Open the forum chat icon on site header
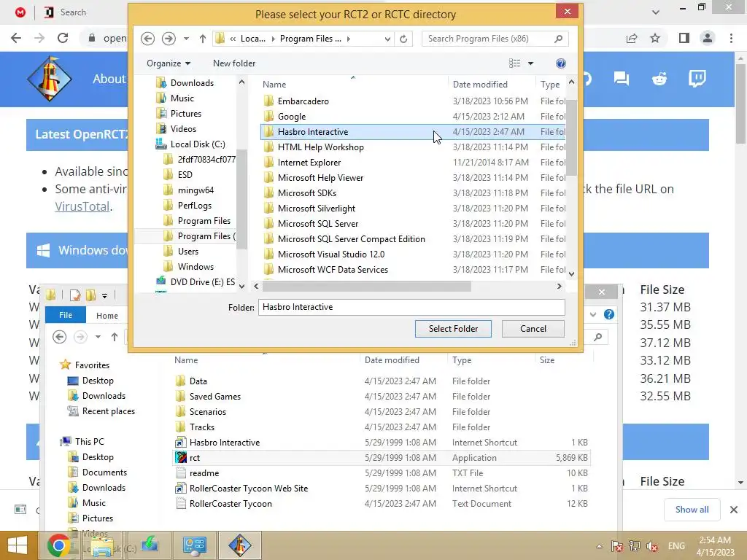The image size is (747, 560). tap(622, 79)
